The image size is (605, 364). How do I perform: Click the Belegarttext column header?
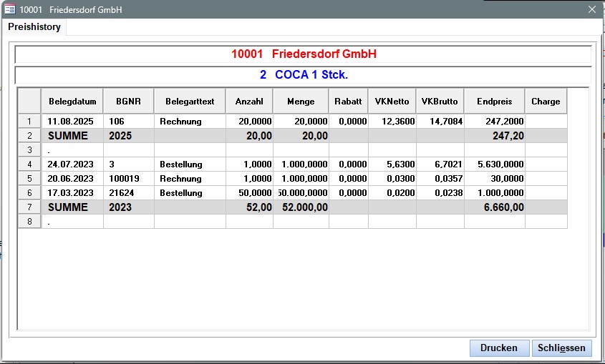click(190, 102)
